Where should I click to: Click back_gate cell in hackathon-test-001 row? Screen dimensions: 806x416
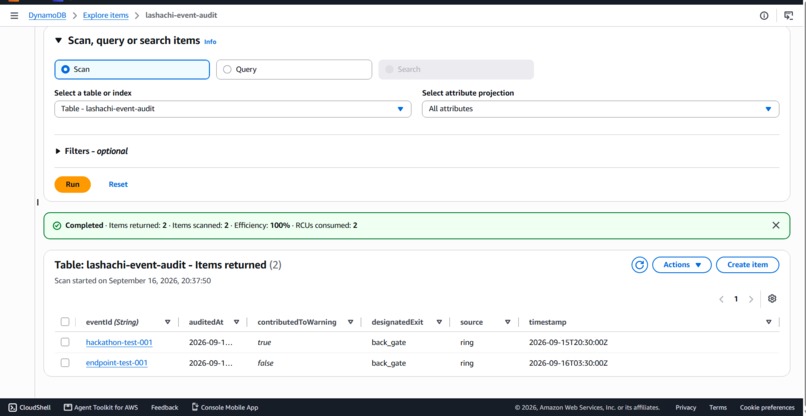389,342
